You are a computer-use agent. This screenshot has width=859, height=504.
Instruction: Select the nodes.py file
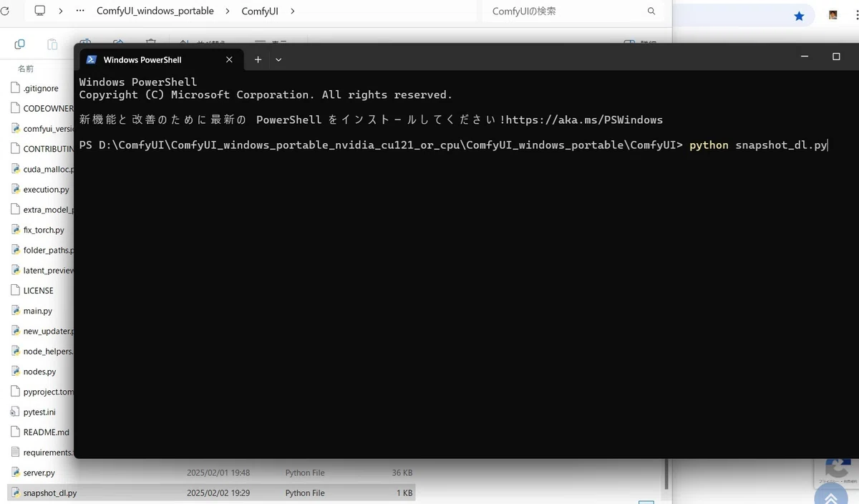[x=41, y=372]
